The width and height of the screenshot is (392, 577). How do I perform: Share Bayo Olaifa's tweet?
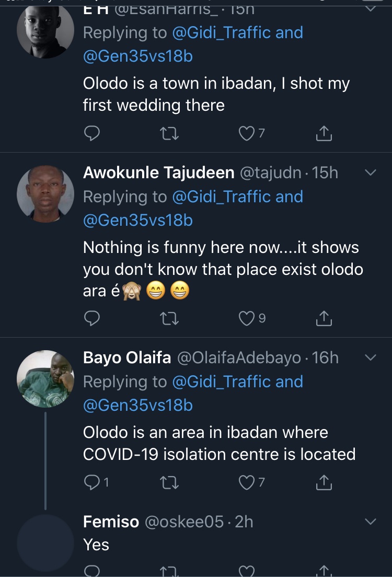[x=324, y=482]
